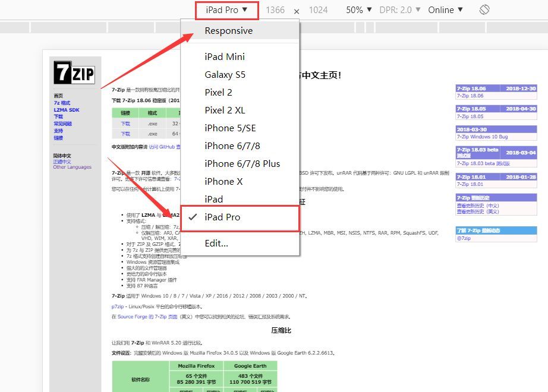Select Pixel 2 XL device
The height and width of the screenshot is (392, 548).
[x=240, y=110]
